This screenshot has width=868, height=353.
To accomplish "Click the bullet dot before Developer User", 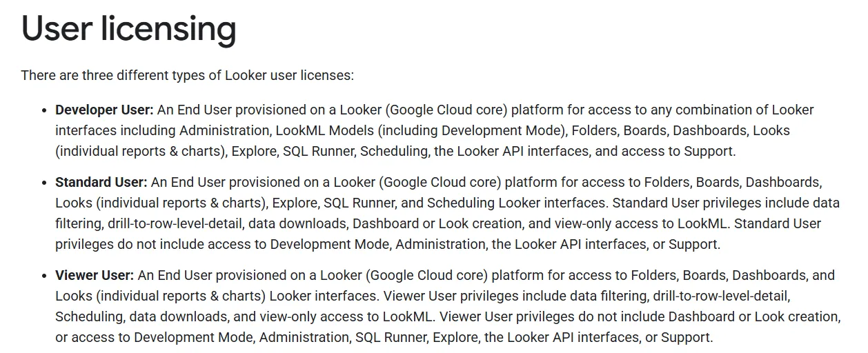I will [45, 110].
